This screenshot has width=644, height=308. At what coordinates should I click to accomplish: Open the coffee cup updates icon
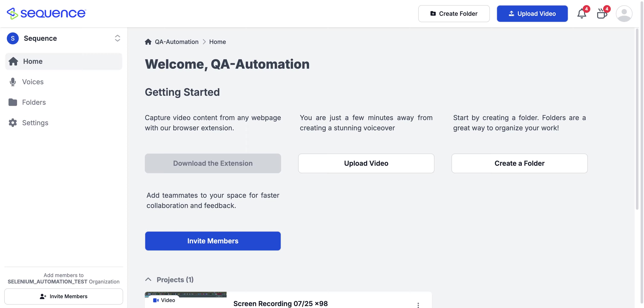(x=602, y=13)
